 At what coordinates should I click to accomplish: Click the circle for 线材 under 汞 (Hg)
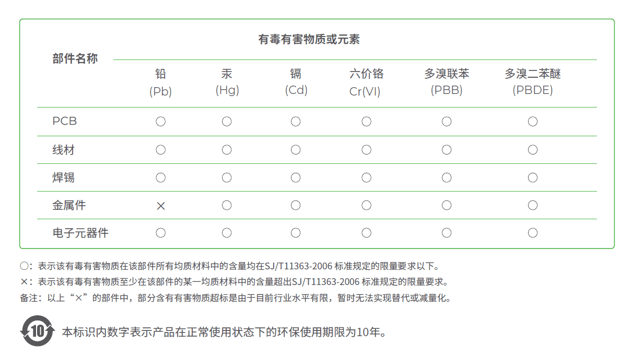coord(227,150)
